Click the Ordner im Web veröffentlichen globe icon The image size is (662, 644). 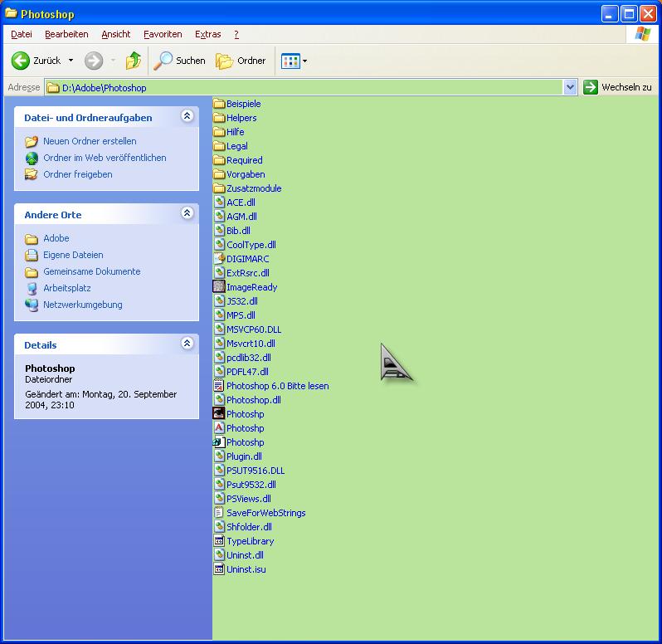click(32, 158)
